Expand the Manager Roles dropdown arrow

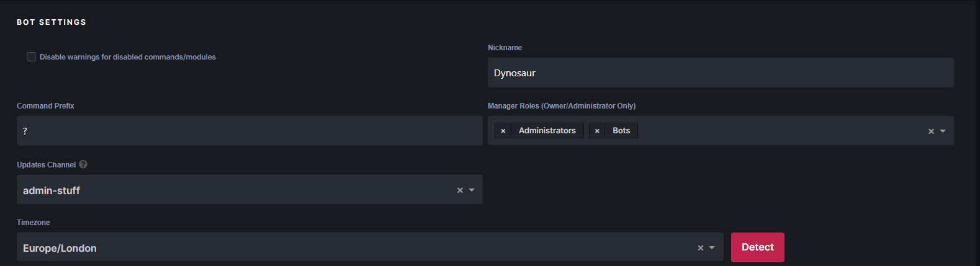(x=943, y=131)
